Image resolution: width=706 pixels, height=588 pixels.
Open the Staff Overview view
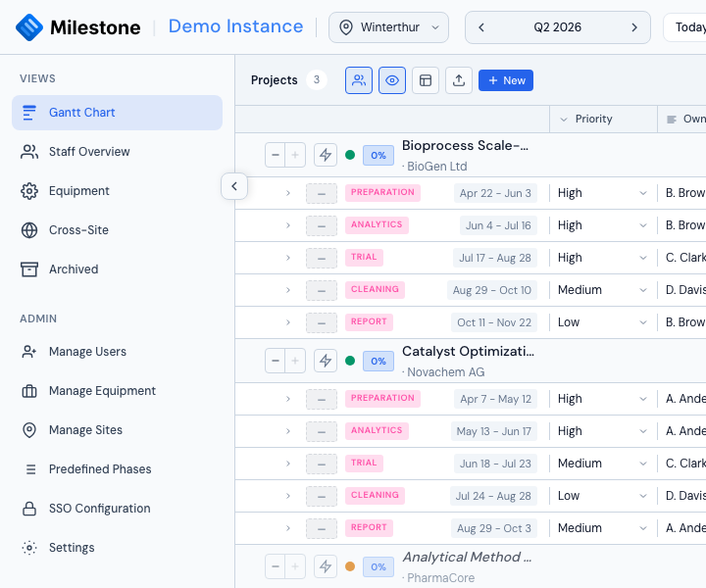[x=117, y=152]
